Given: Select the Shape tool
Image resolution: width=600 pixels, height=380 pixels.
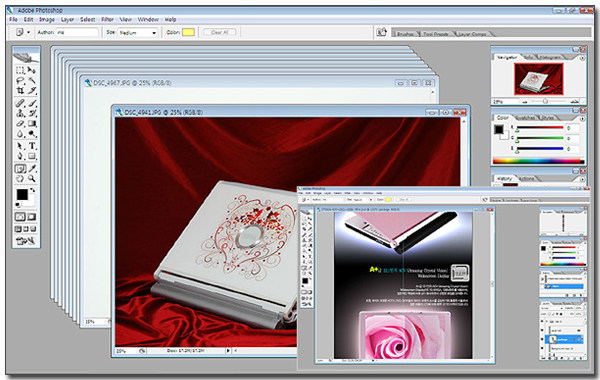Looking at the screenshot, I should 32,156.
